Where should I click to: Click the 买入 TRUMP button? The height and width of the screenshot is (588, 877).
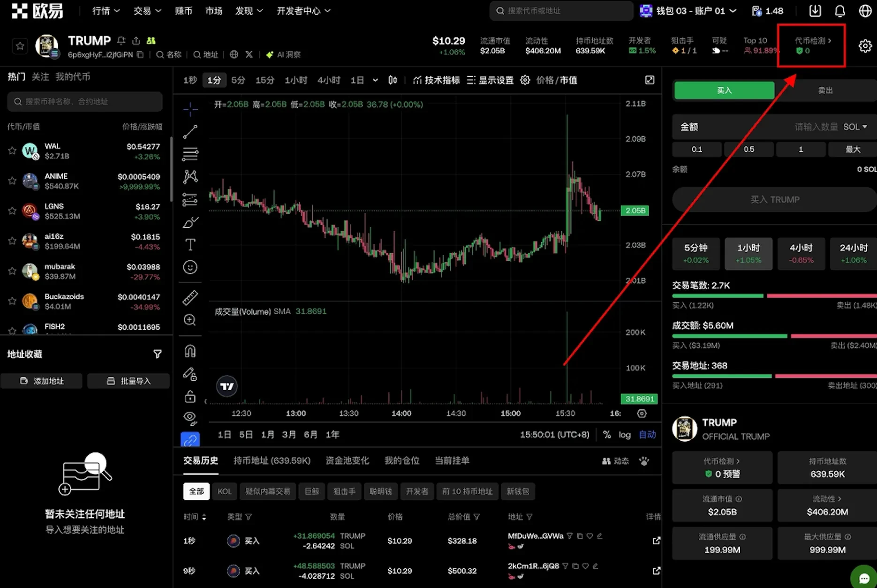pos(775,199)
